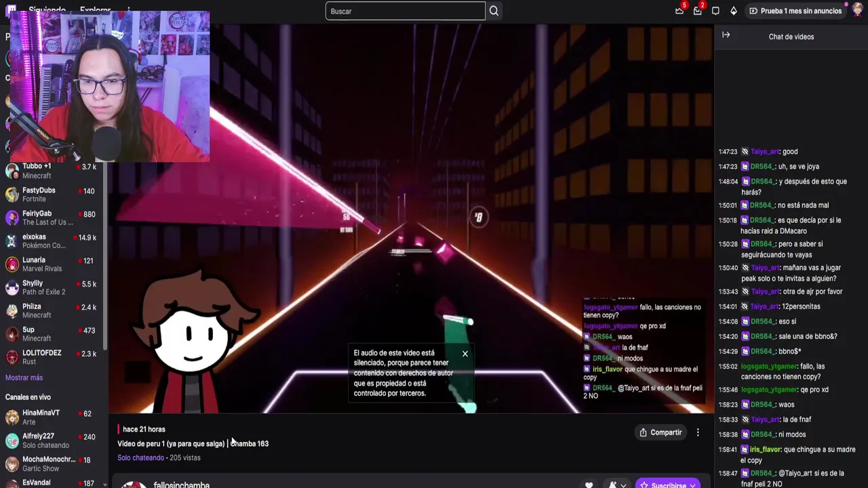
Task: Click the 205 vistas view count
Action: 185,457
